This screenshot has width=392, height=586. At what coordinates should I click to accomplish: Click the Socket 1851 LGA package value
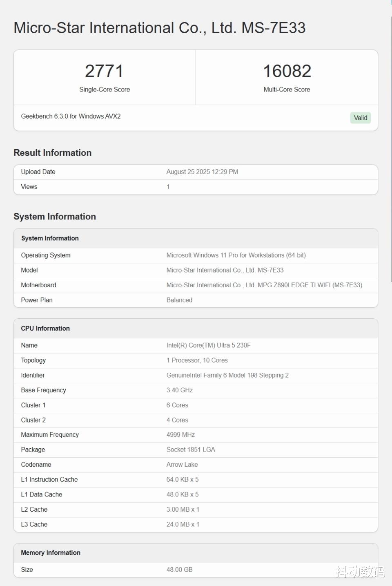(x=191, y=450)
